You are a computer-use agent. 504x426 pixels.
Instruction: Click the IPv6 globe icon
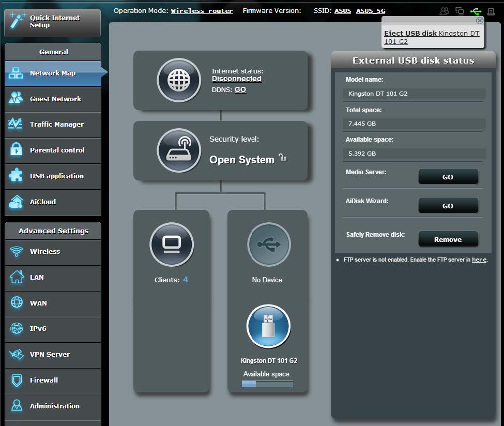(17, 328)
